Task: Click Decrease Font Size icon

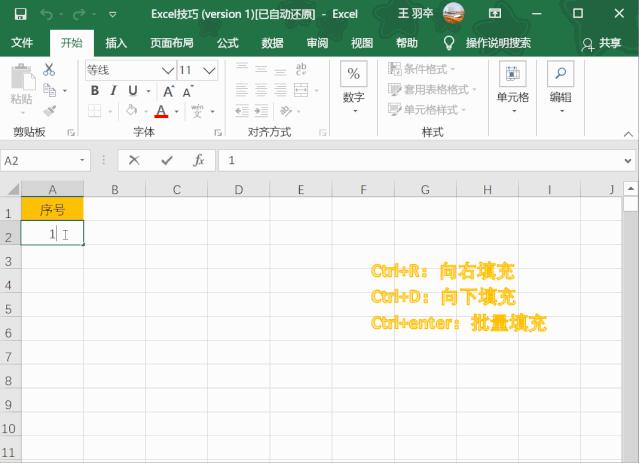Action: tap(187, 91)
